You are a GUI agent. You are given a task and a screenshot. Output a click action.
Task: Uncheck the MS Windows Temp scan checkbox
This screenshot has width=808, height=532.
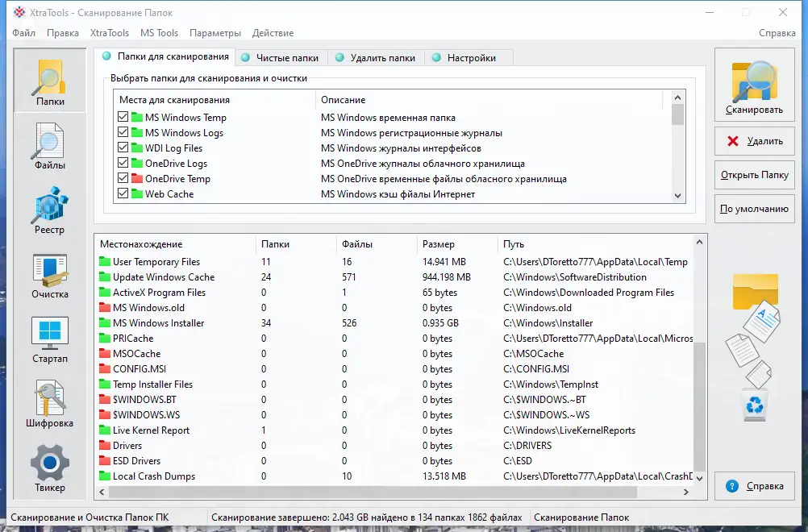tap(123, 117)
